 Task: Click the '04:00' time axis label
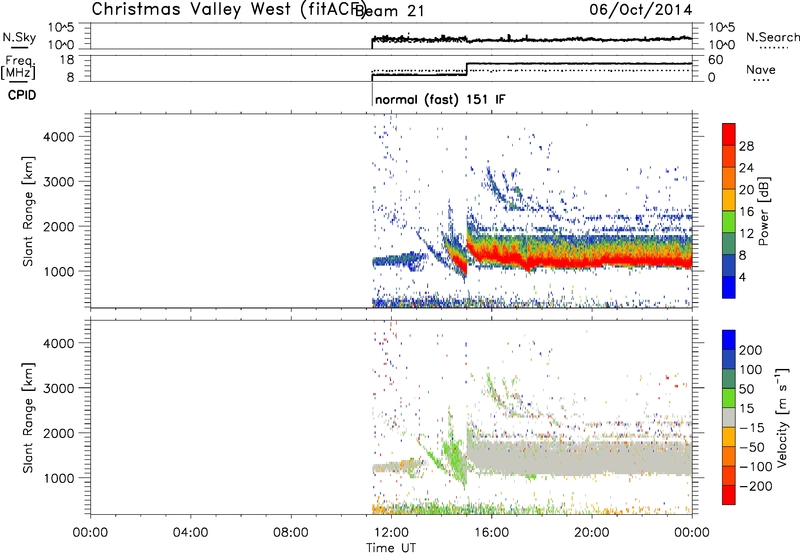(x=191, y=533)
